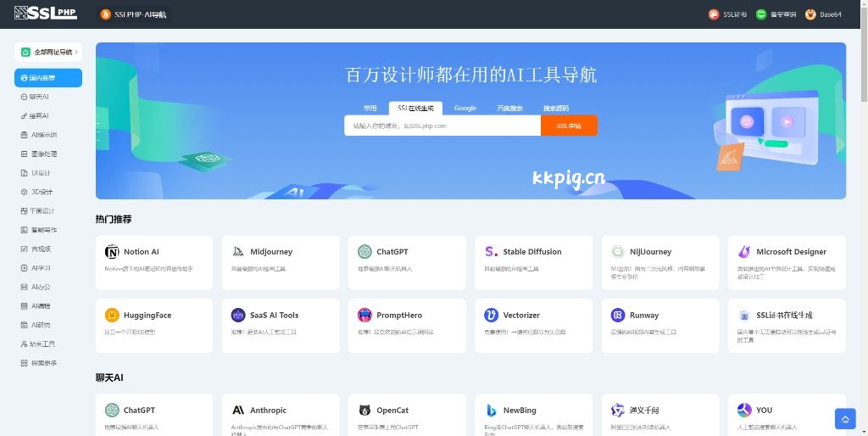
Task: Select the highlighted blue sidebar item
Action: click(48, 78)
